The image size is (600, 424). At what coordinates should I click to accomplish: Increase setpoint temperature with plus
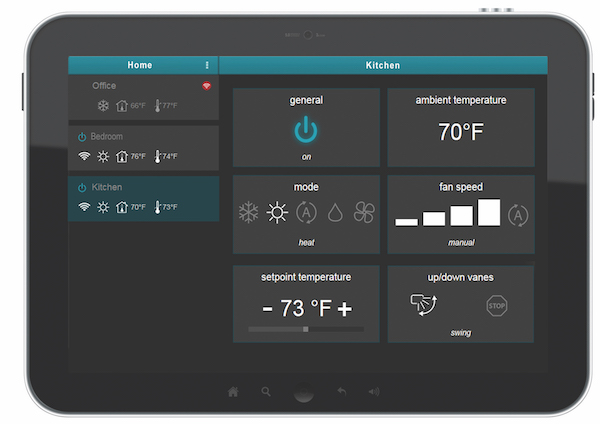click(x=345, y=309)
